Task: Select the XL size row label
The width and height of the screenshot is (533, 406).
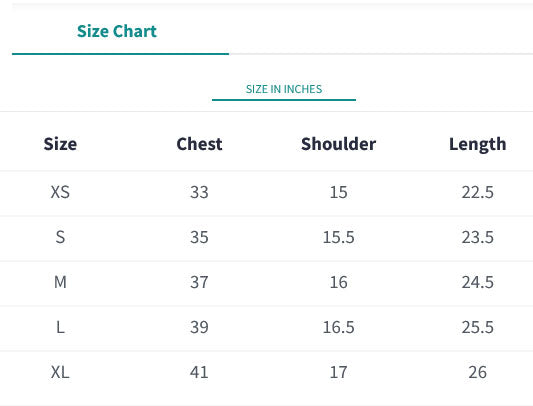Action: click(60, 372)
